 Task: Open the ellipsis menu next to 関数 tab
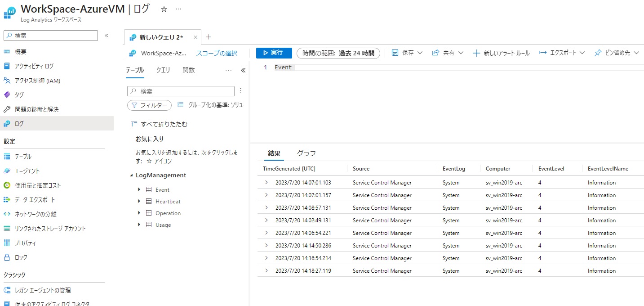pyautogui.click(x=228, y=70)
